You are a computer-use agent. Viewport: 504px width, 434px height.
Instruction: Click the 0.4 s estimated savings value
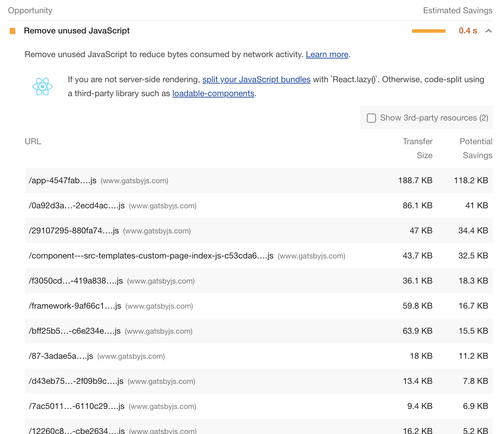click(468, 31)
